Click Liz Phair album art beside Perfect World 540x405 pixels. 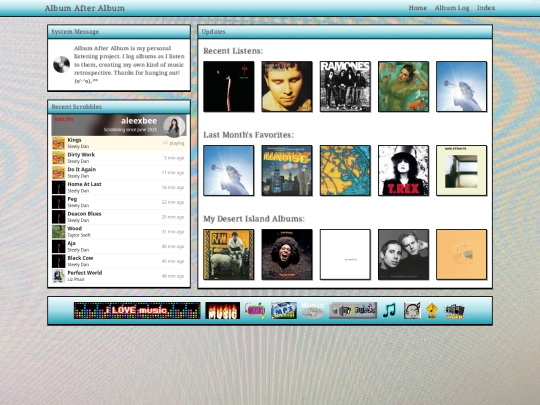point(59,276)
